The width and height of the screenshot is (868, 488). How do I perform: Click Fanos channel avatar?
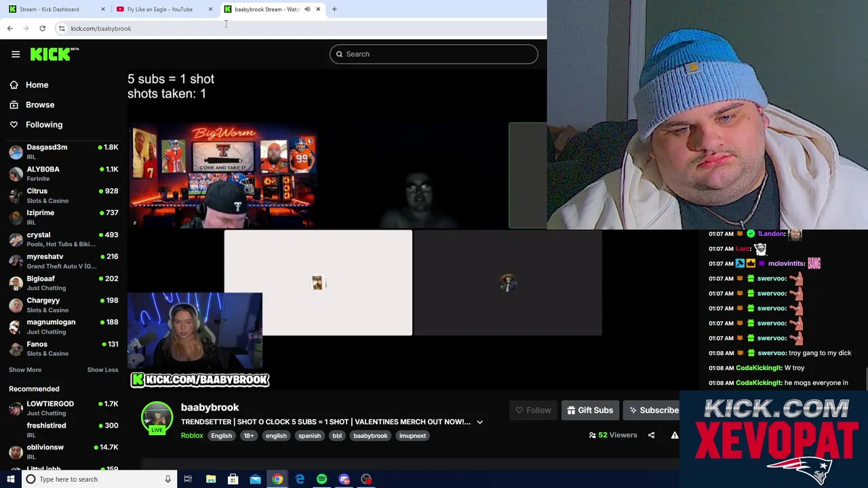tap(16, 348)
